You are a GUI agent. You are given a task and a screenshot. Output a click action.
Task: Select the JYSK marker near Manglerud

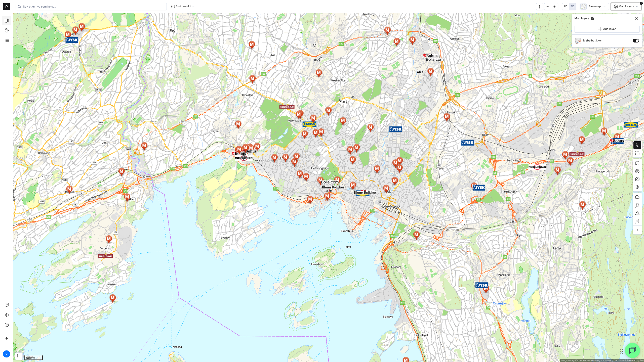coord(482,285)
